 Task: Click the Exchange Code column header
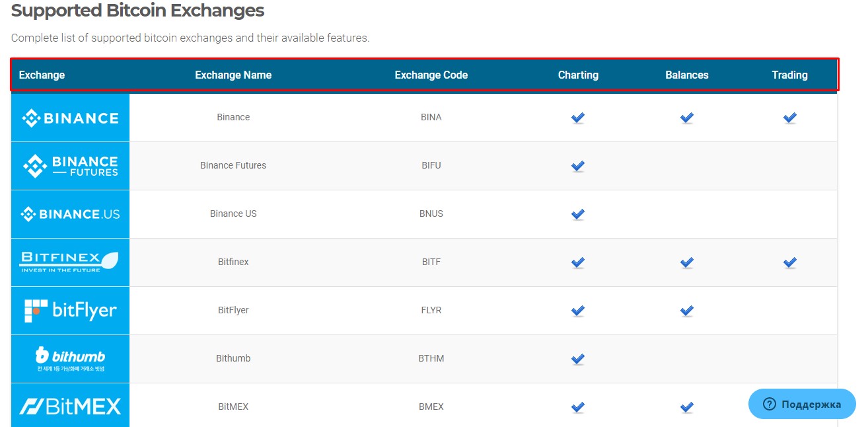pyautogui.click(x=431, y=75)
